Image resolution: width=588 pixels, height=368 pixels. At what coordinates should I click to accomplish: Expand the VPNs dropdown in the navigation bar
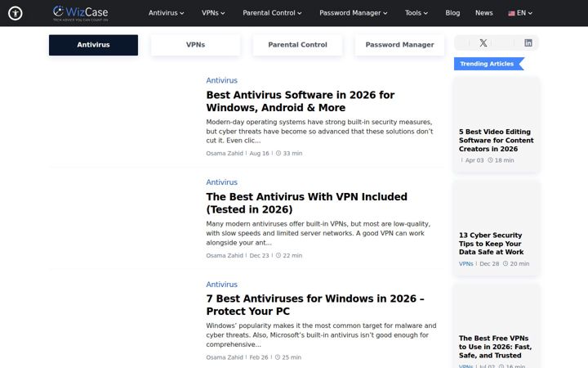[x=213, y=13]
